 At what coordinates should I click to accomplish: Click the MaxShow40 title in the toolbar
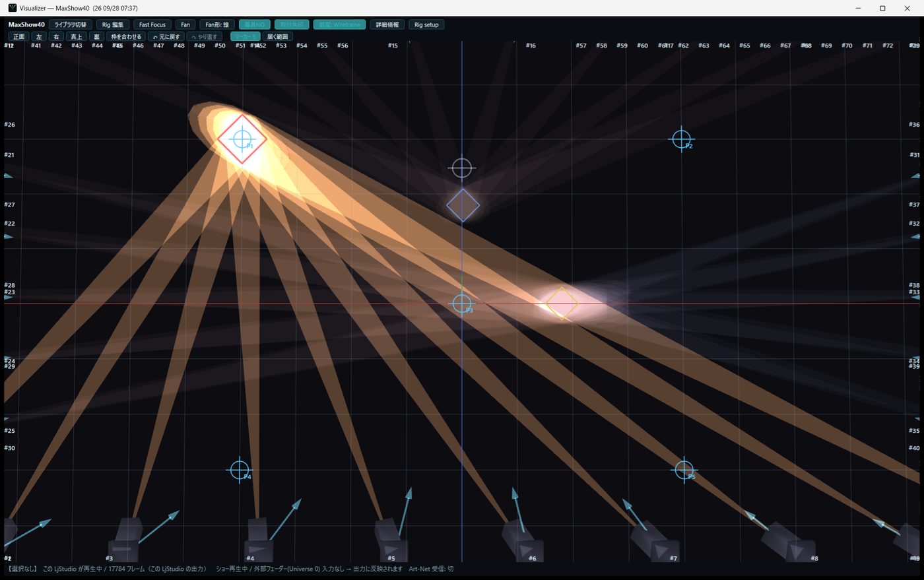pos(26,24)
